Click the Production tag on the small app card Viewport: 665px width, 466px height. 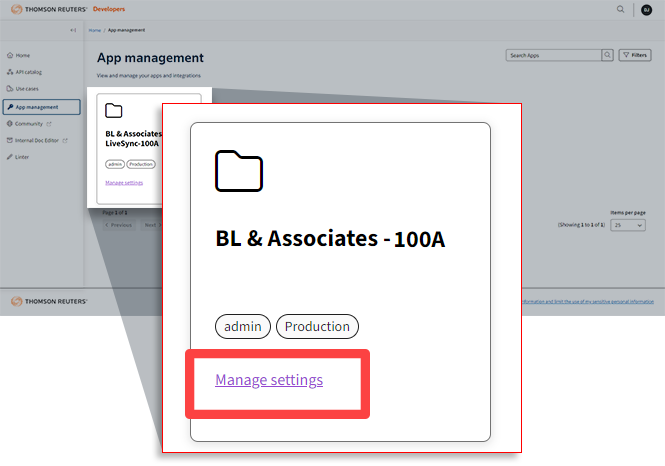[141, 164]
